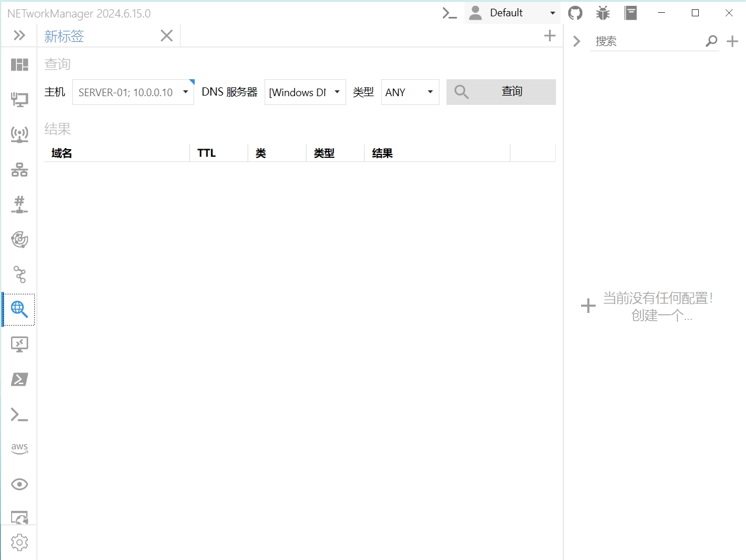Open the Dashboard view from the sidebar
Screen dimensions: 746x560
pyautogui.click(x=19, y=65)
